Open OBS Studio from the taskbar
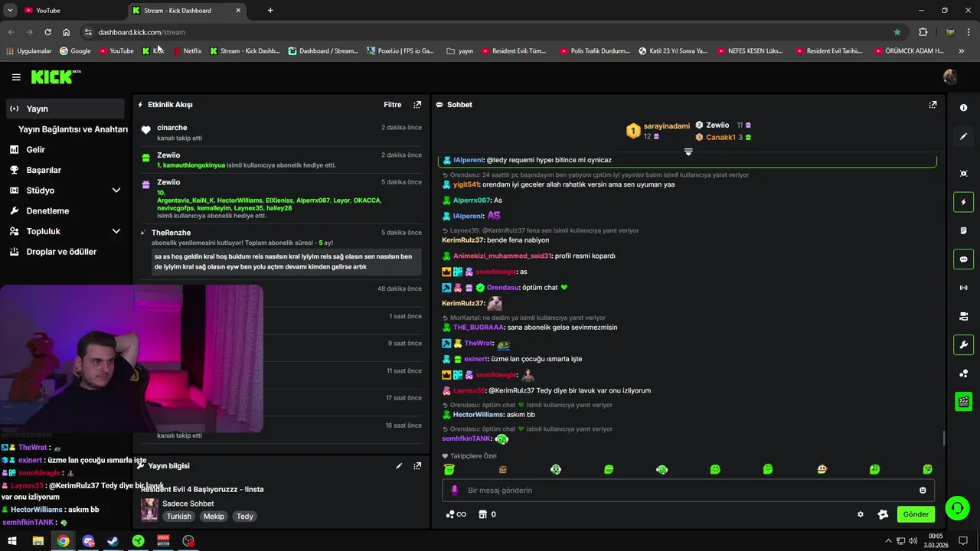Image resolution: width=980 pixels, height=551 pixels. pyautogui.click(x=188, y=541)
